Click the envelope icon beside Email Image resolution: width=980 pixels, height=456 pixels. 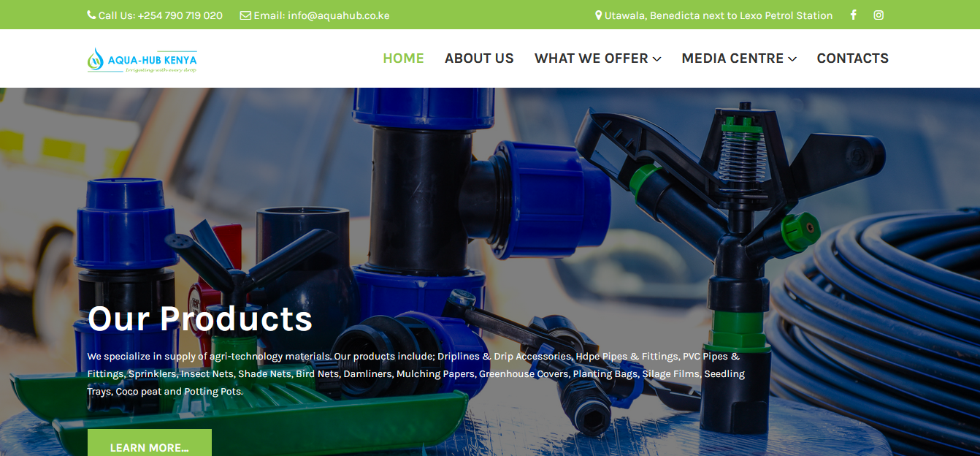pyautogui.click(x=245, y=15)
